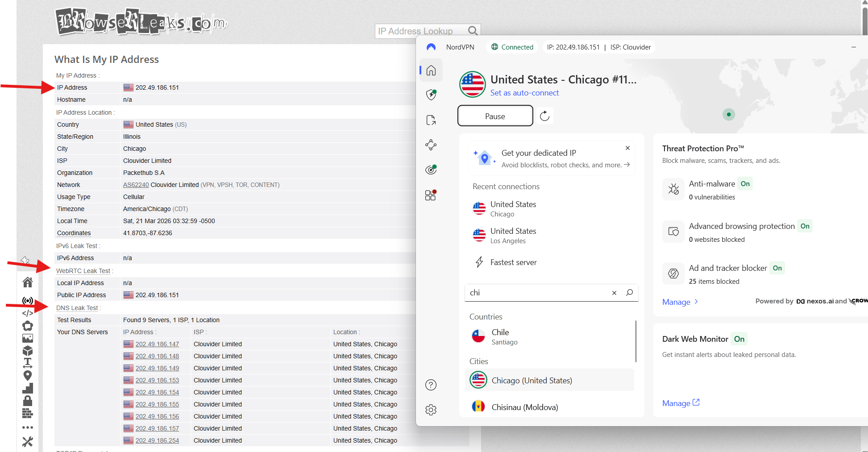Screen dimensions: 868x452
Task: Select Chisinau (Moldova) city result
Action: click(x=549, y=407)
